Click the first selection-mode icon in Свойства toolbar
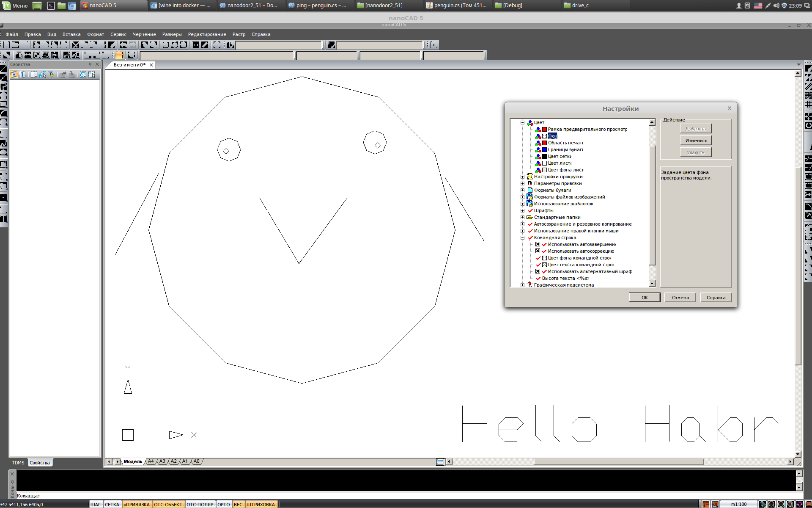The image size is (812, 508). tap(14, 75)
